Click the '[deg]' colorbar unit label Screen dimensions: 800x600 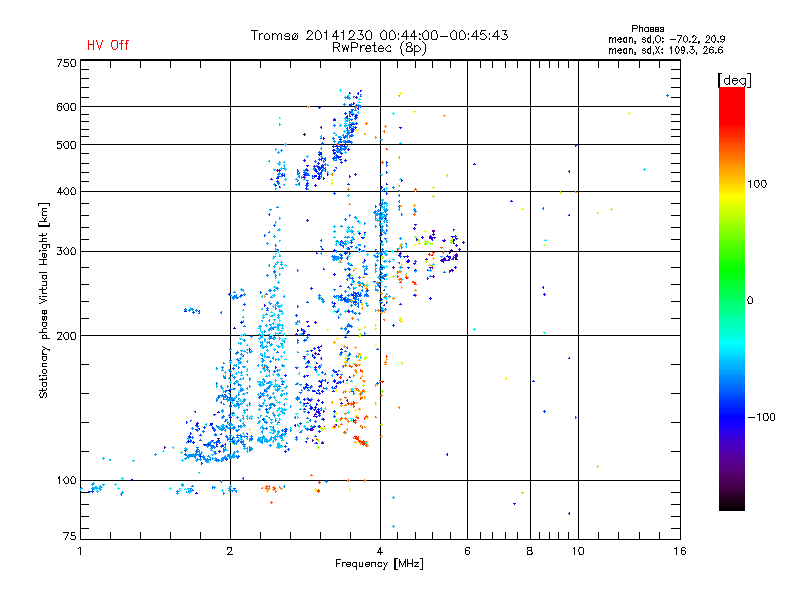coord(734,80)
